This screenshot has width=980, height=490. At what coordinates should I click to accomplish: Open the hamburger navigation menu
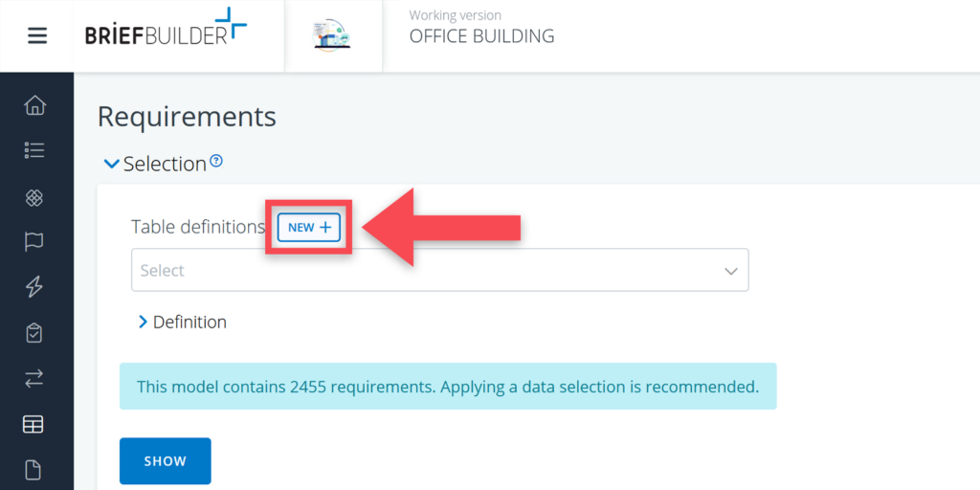[36, 36]
